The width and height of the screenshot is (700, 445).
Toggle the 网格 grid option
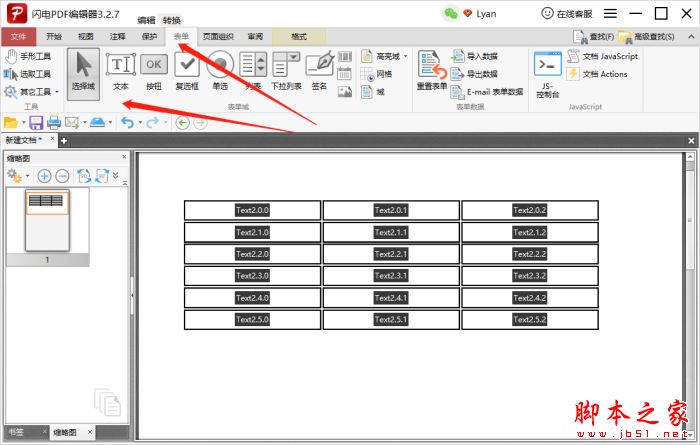click(376, 74)
